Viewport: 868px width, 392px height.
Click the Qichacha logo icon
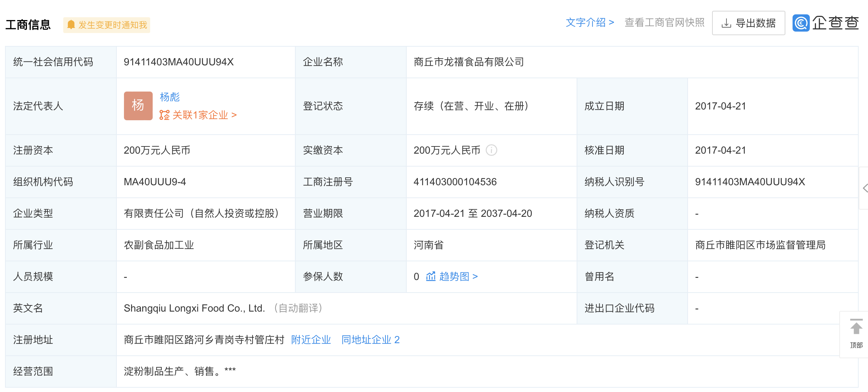point(801,23)
